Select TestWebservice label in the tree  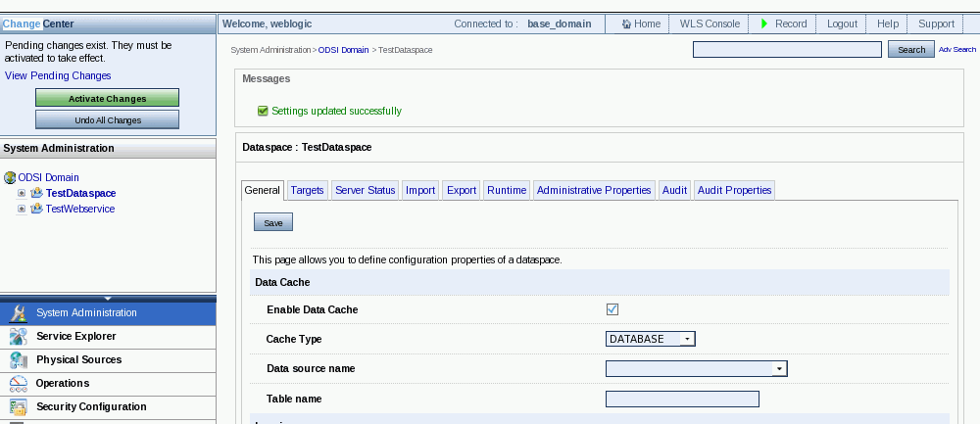(x=80, y=210)
